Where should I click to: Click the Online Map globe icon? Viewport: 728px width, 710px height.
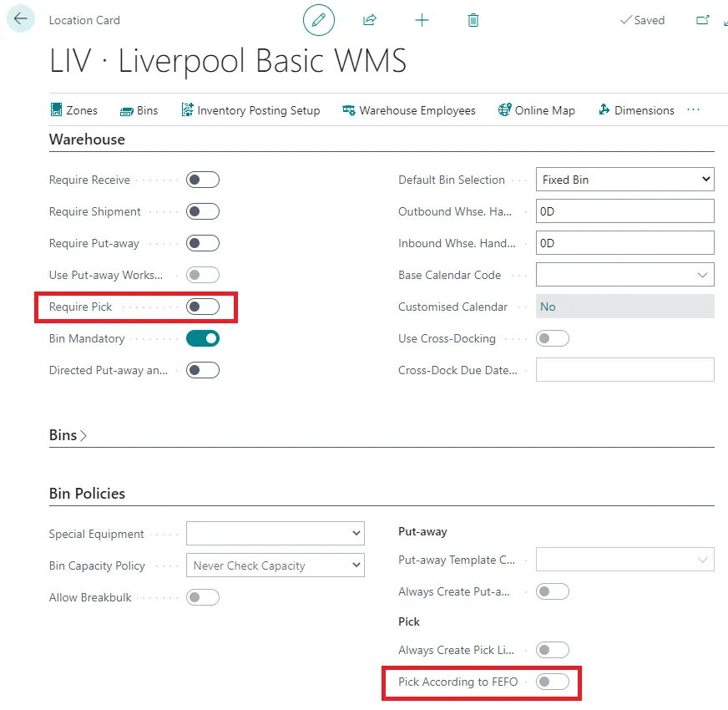tap(505, 109)
